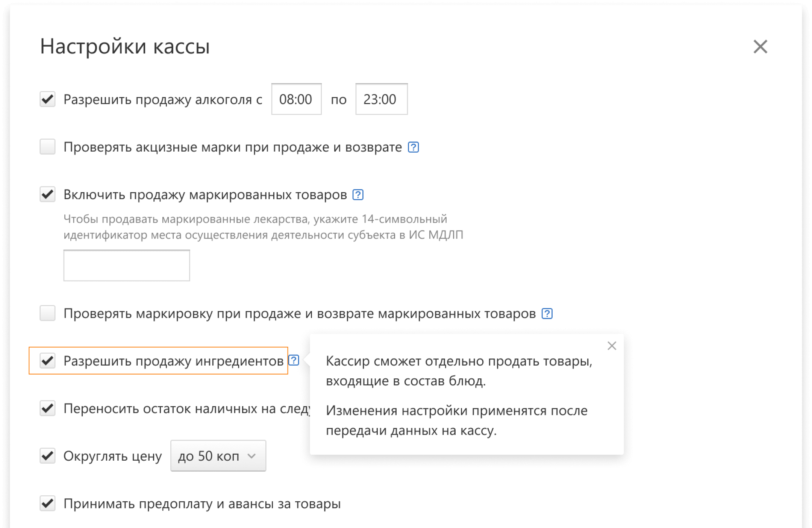The image size is (812, 528).
Task: Click the alcohol start time field 08:00
Action: click(x=296, y=99)
